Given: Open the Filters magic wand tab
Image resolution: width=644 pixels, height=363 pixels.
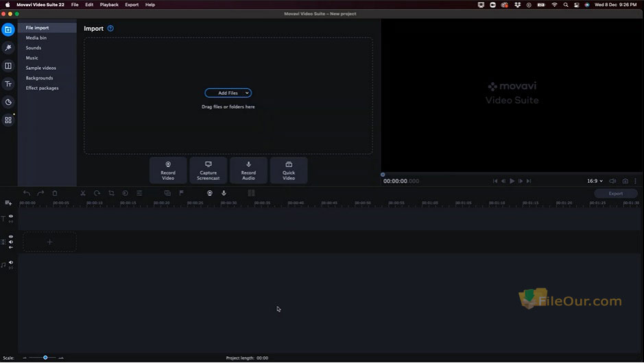Looking at the screenshot, I should pyautogui.click(x=8, y=47).
